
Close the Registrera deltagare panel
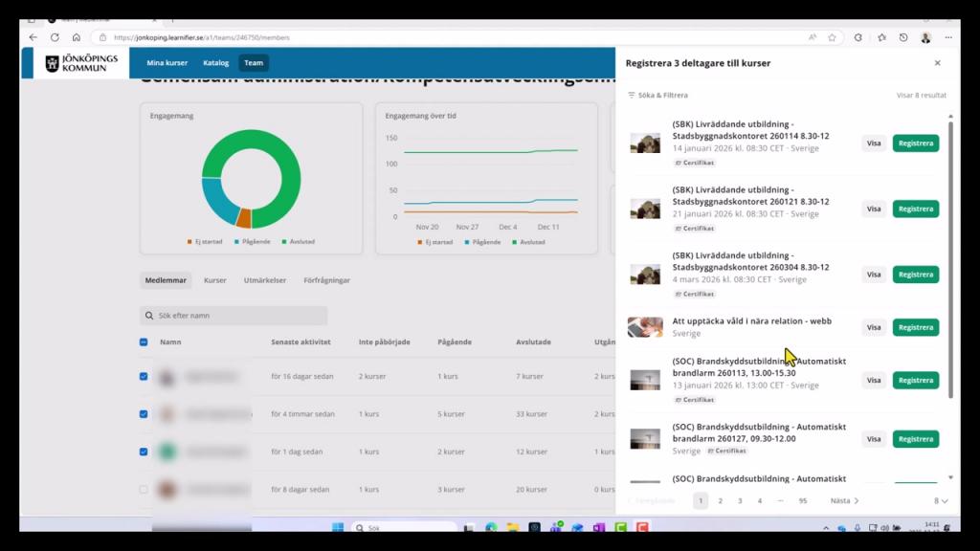pos(937,63)
